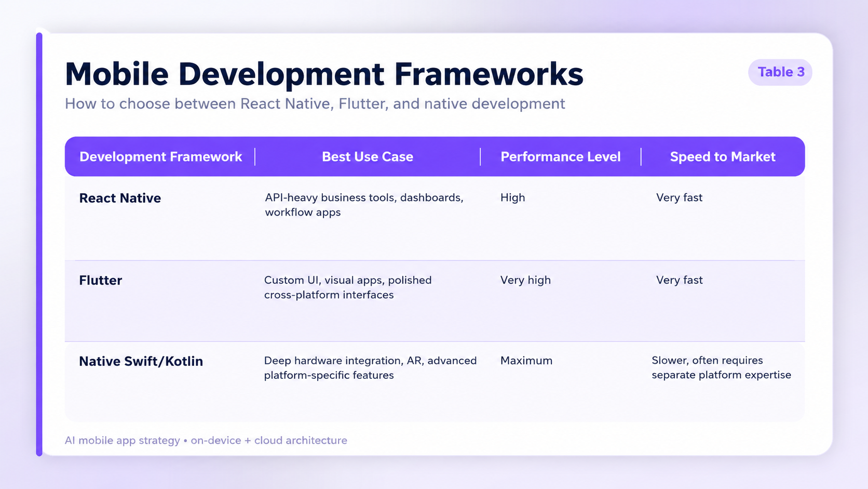Image resolution: width=868 pixels, height=489 pixels.
Task: Click the API-heavy business tools cell
Action: [x=364, y=205]
